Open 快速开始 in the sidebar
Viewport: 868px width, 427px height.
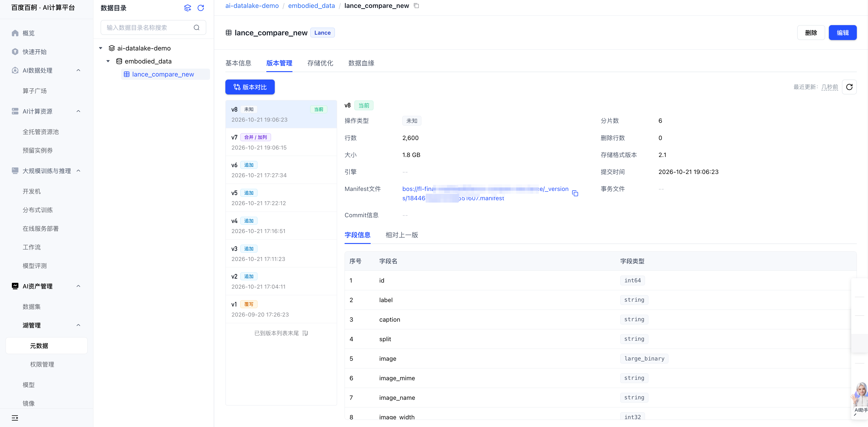tap(34, 52)
